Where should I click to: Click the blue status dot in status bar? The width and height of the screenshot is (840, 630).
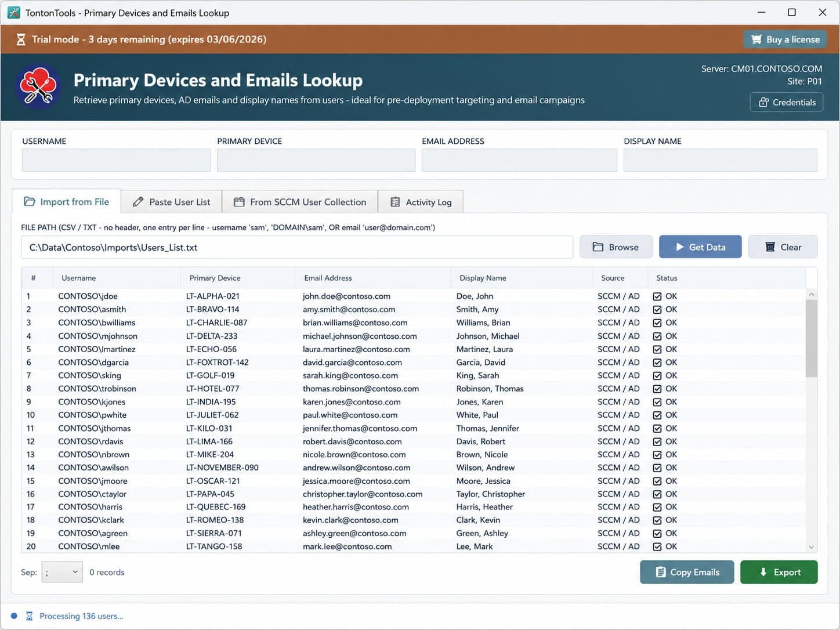14,616
